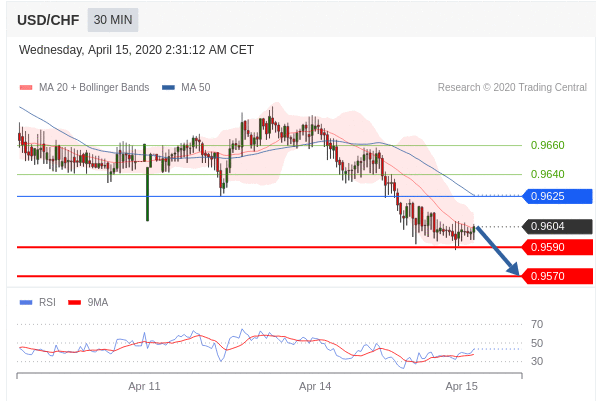Click the 30 MIN timeframe button

coord(113,20)
